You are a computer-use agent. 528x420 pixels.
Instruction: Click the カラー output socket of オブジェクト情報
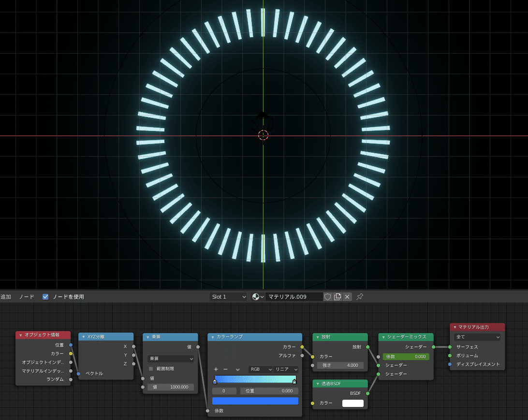click(71, 353)
